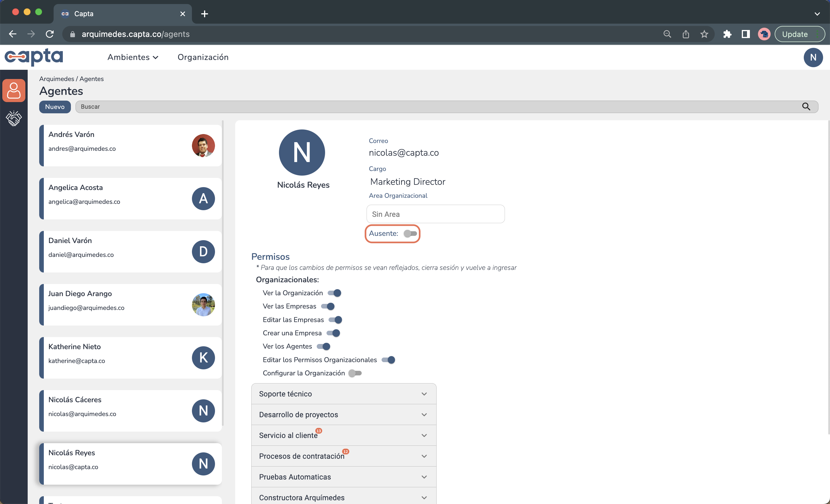Bookmark page with star icon

(704, 34)
